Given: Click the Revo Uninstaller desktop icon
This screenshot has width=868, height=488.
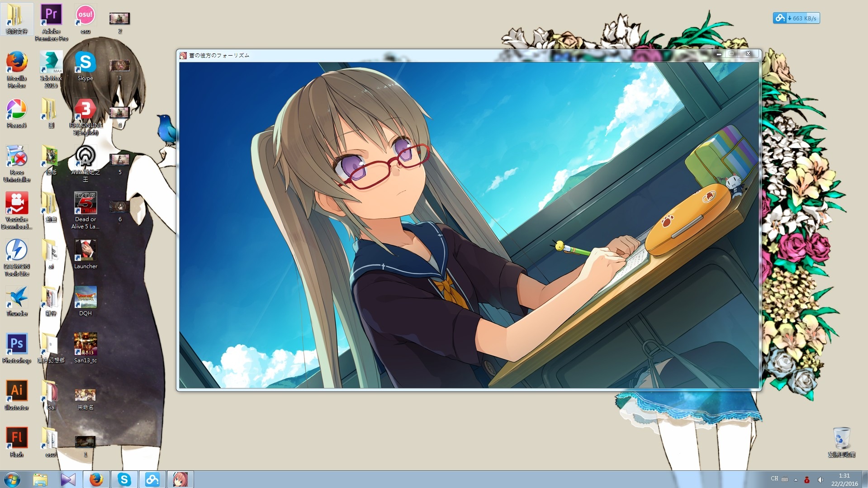Looking at the screenshot, I should (17, 157).
